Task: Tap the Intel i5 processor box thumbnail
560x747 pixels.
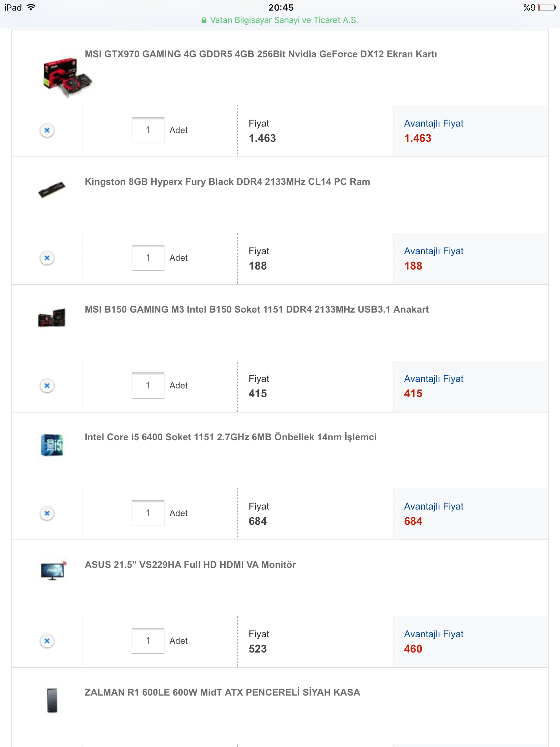Action: [52, 445]
